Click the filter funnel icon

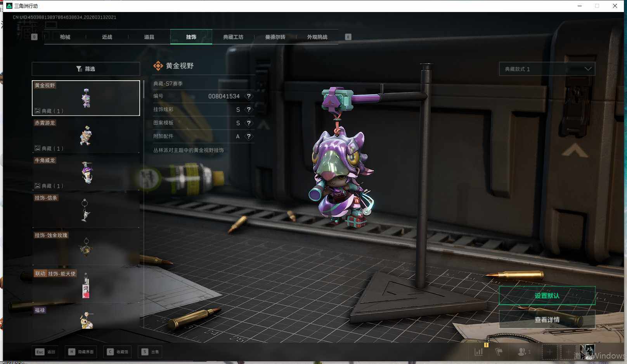point(79,69)
